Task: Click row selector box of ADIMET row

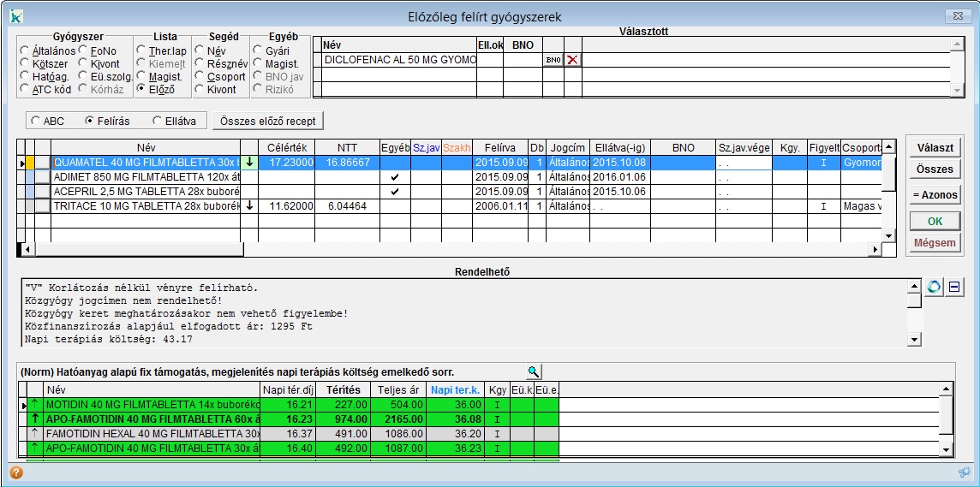Action: click(x=43, y=176)
